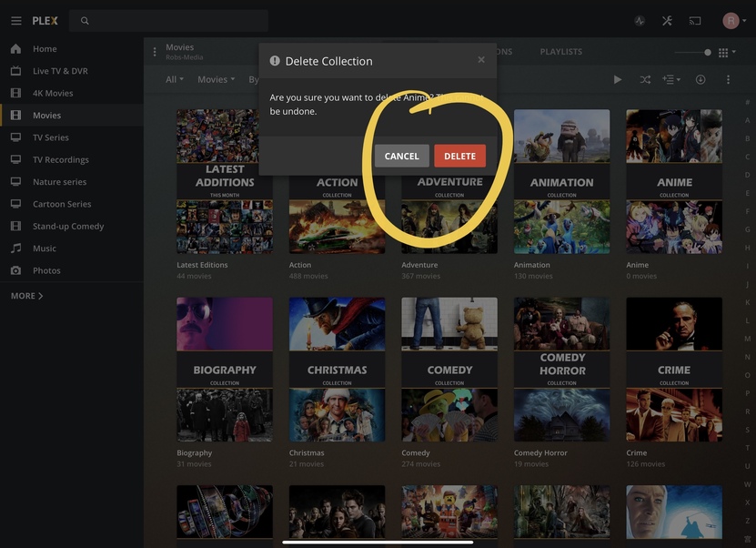The width and height of the screenshot is (756, 548).
Task: Select the Movies library in sidebar
Action: pyautogui.click(x=72, y=116)
